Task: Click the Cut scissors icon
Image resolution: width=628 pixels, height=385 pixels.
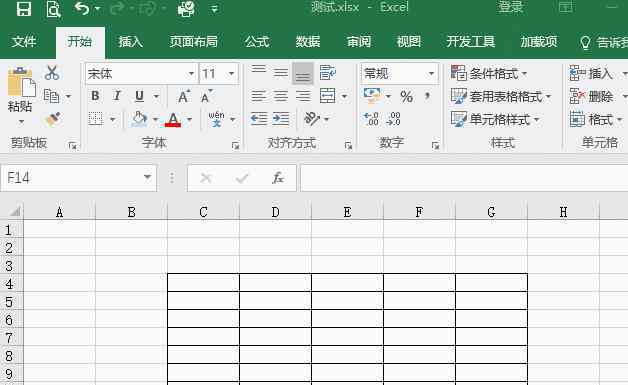Action: click(52, 73)
